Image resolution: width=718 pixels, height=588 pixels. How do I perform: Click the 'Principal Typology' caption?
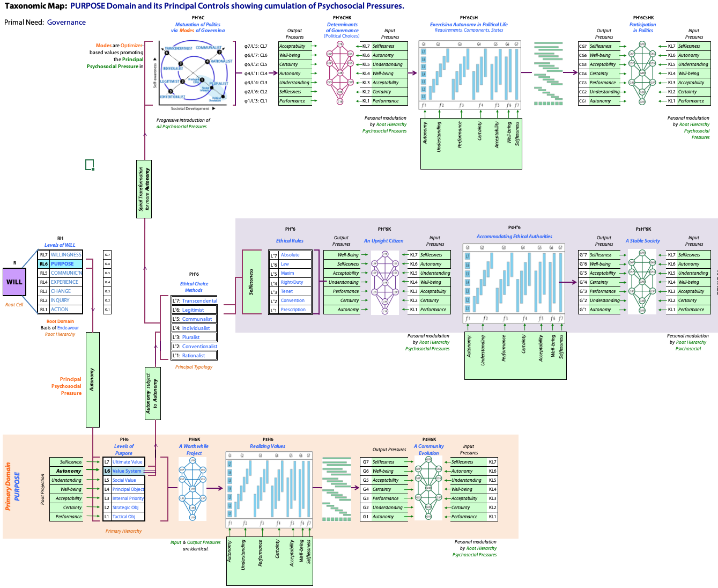coord(194,367)
